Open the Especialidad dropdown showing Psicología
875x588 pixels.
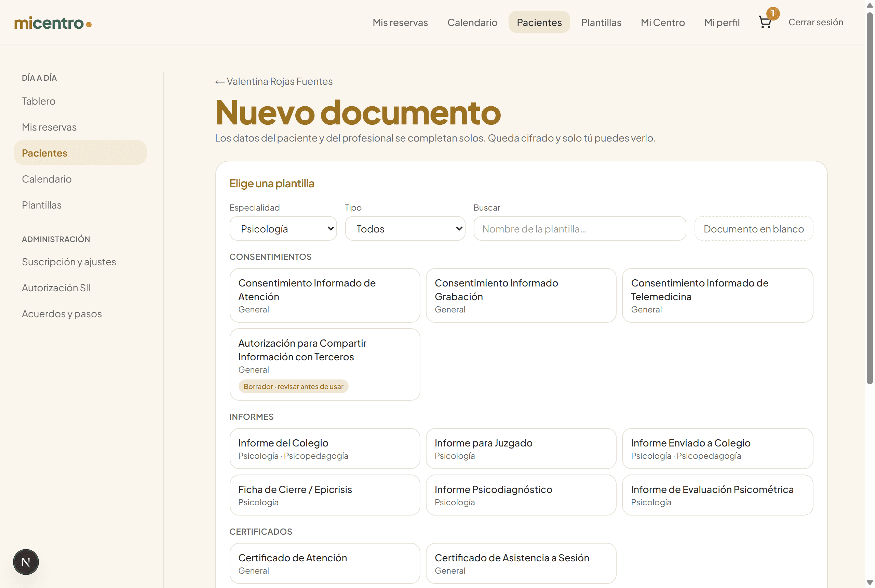coord(283,228)
